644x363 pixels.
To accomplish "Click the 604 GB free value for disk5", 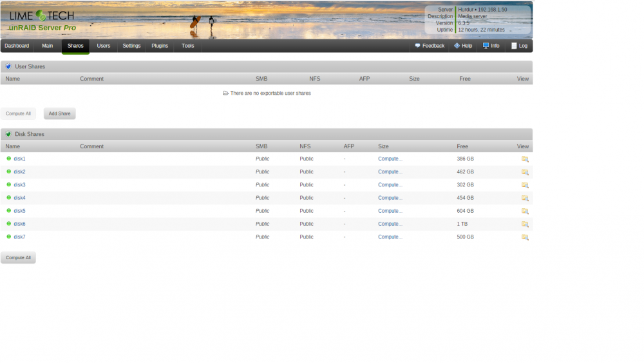I will (466, 211).
